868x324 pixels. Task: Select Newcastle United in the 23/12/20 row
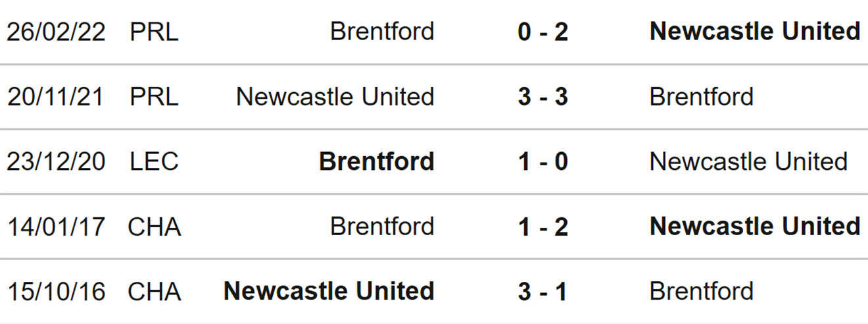748,161
